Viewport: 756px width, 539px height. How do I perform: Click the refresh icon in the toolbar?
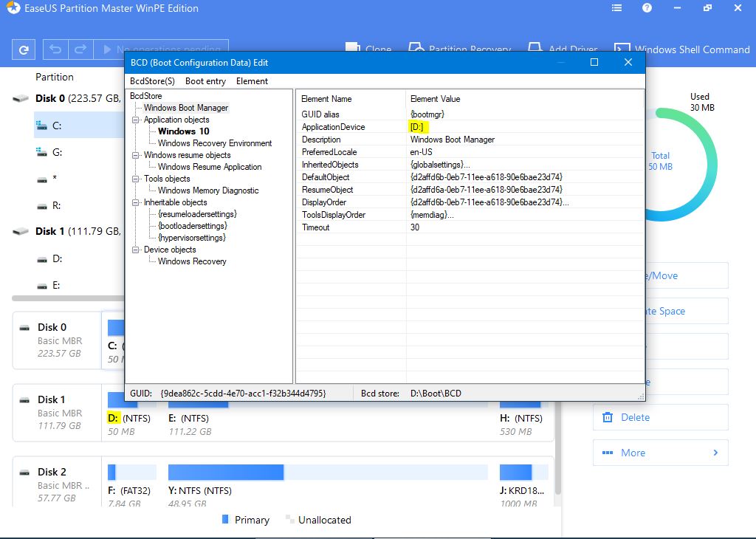[24, 50]
